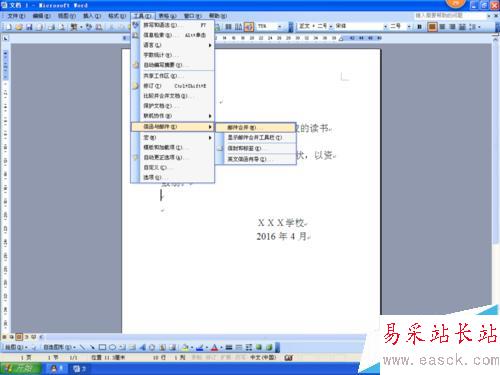Click the Fill Color paint bucket
The height and width of the screenshot is (375, 500).
click(x=185, y=347)
